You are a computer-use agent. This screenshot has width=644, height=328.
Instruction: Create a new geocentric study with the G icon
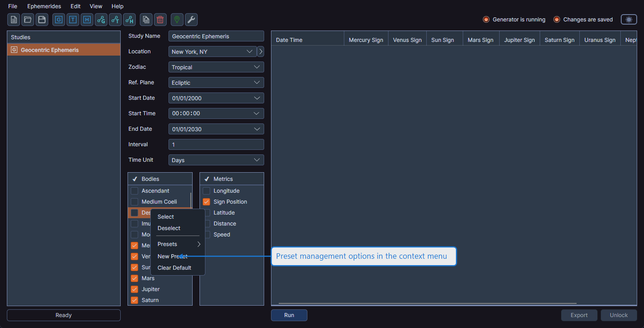[58, 19]
